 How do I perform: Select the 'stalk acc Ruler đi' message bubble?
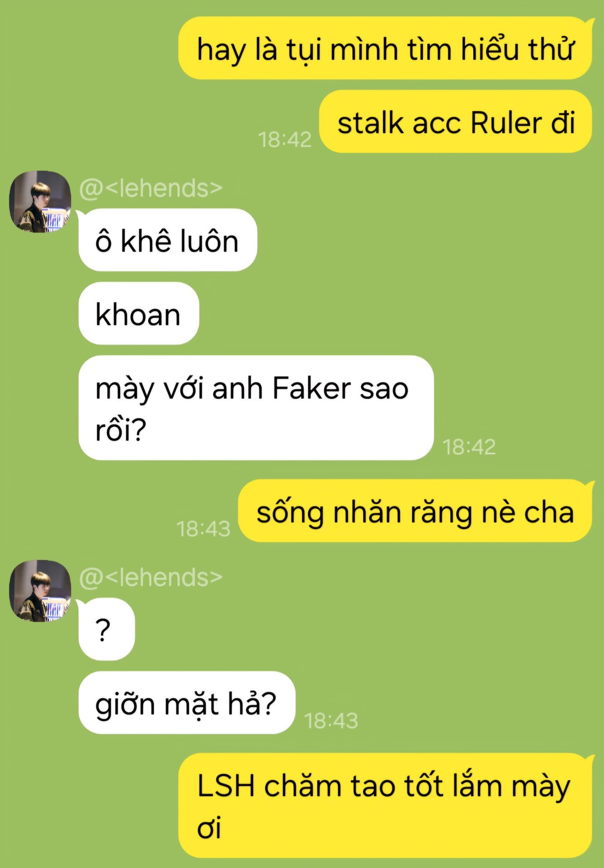tap(456, 122)
